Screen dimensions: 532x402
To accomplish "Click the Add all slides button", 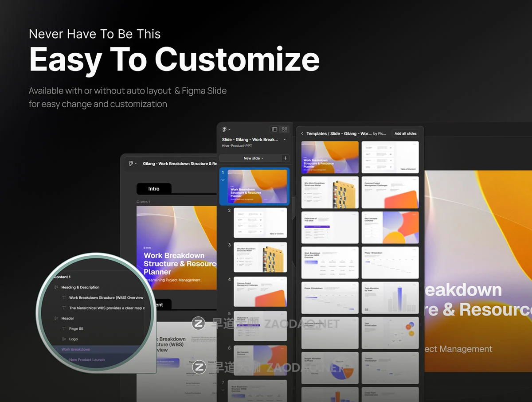I will 405,133.
